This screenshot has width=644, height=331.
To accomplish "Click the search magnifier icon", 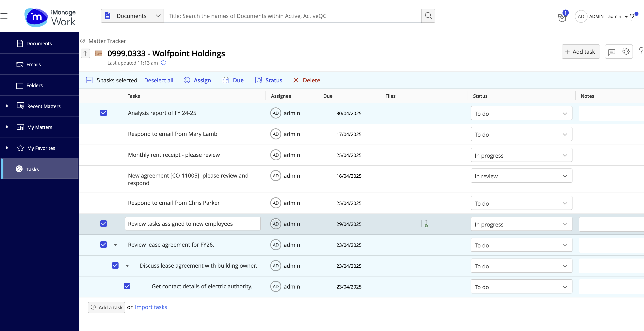I will (428, 16).
